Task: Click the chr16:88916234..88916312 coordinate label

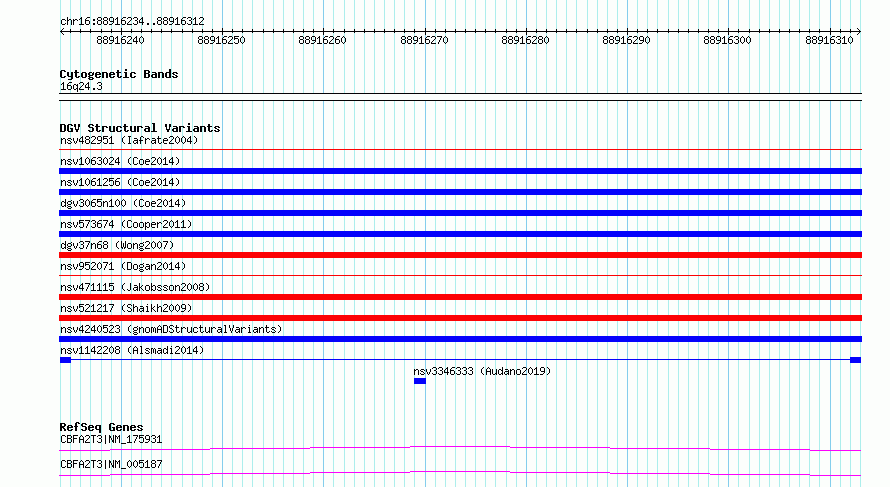Action: click(x=132, y=22)
